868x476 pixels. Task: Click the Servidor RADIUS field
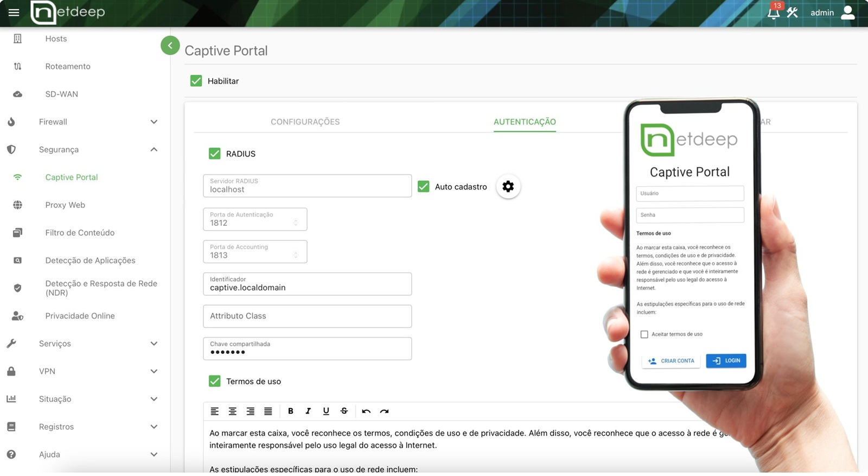[x=308, y=186]
